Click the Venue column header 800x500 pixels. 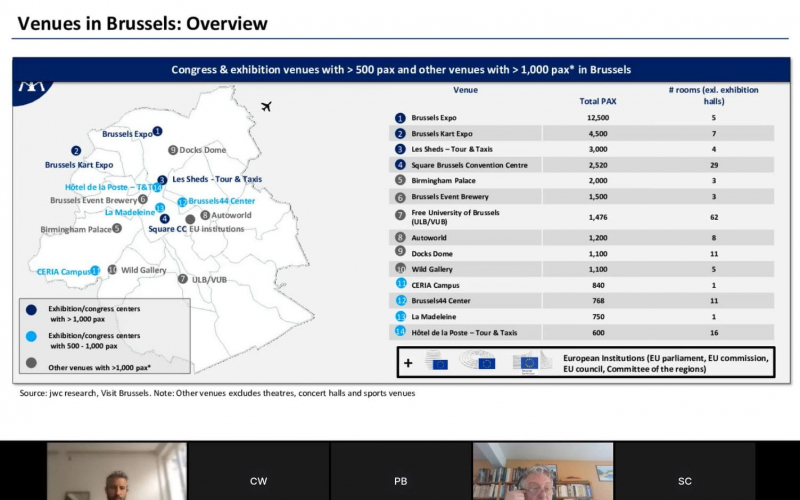[x=465, y=90]
